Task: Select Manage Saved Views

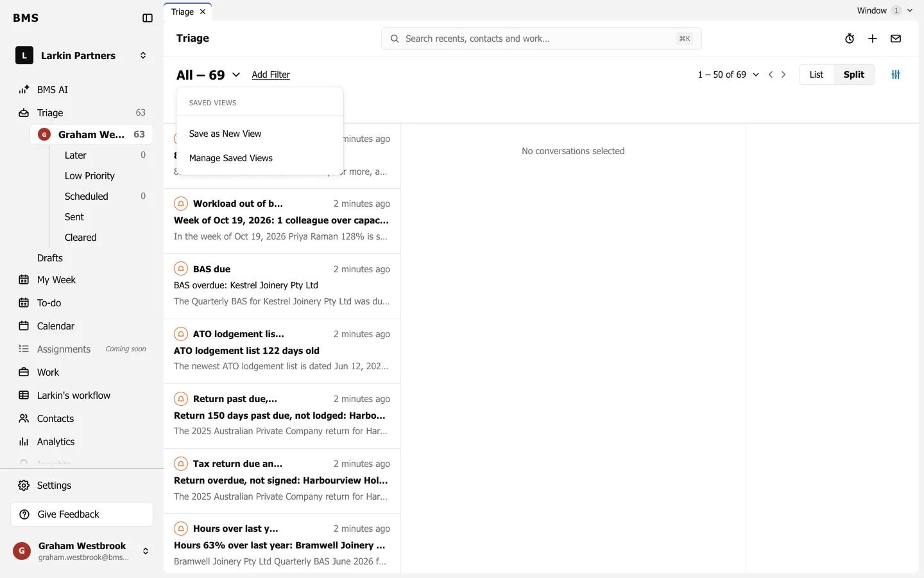Action: [260, 158]
